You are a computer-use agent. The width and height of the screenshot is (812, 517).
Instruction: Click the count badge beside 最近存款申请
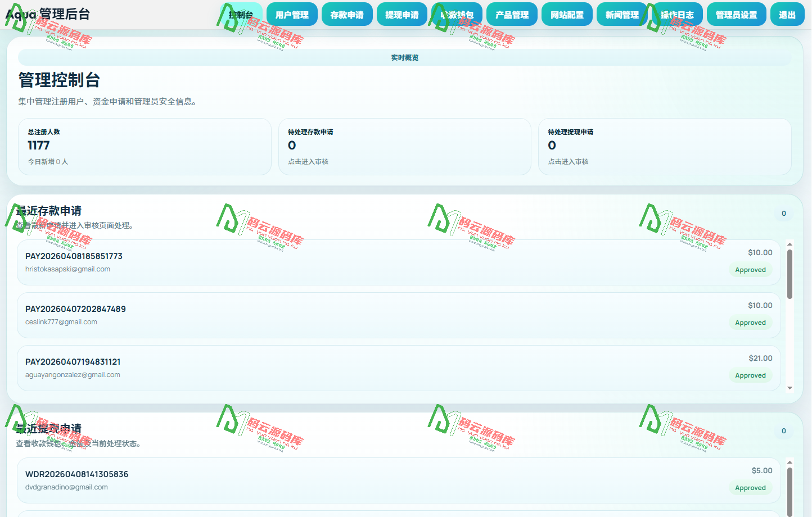click(784, 214)
